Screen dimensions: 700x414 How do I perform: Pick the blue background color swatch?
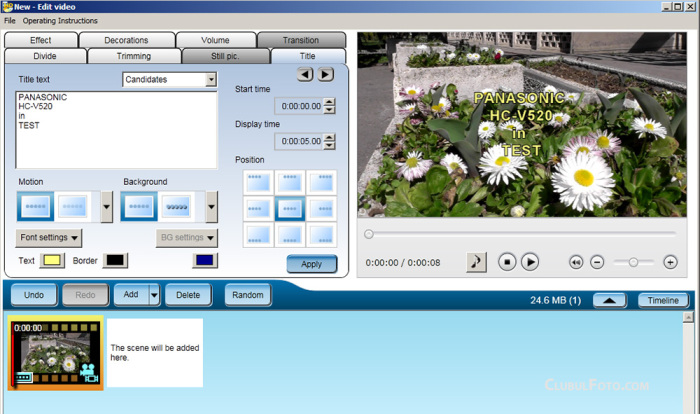pyautogui.click(x=205, y=260)
